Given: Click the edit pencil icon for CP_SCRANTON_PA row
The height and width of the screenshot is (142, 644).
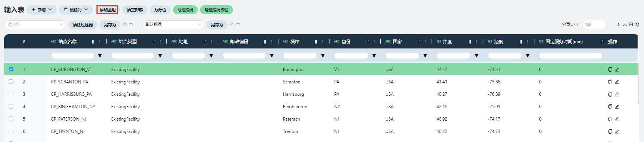Looking at the screenshot, I should [617, 82].
